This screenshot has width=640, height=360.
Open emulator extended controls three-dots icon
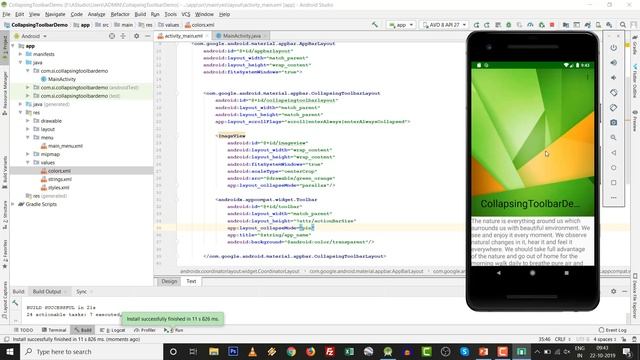[613, 198]
